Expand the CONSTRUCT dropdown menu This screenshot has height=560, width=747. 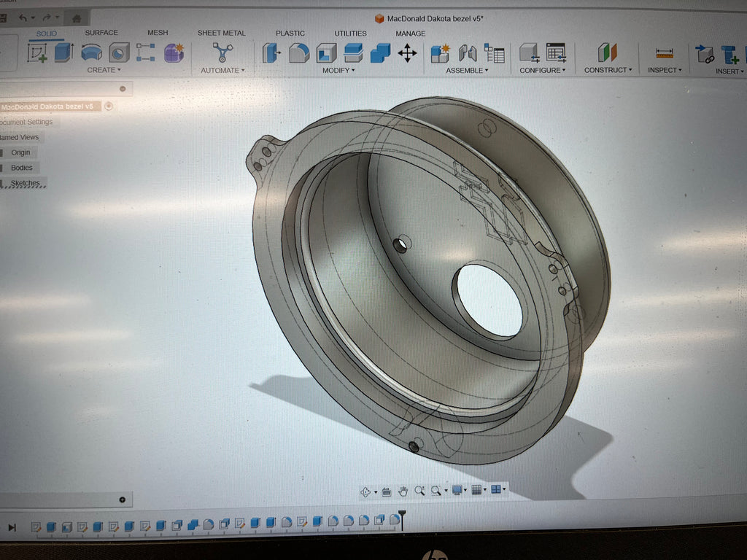click(x=608, y=70)
